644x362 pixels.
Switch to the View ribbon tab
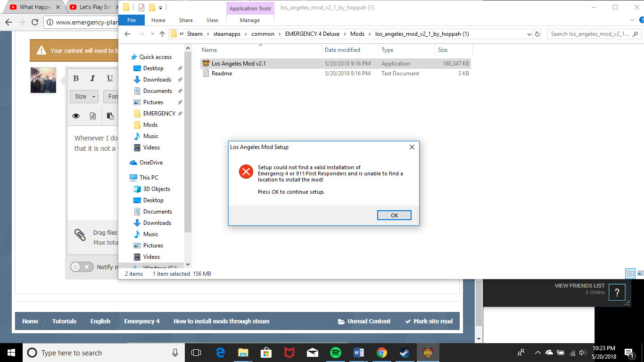tap(213, 20)
